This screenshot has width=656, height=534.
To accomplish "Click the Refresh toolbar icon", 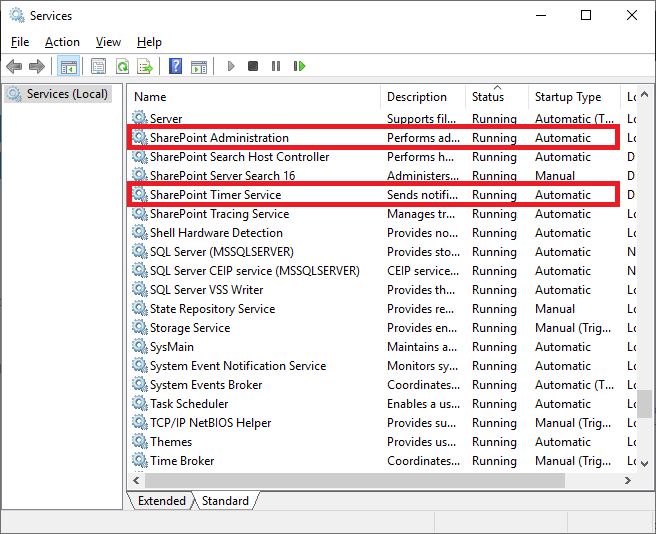I will tap(122, 66).
